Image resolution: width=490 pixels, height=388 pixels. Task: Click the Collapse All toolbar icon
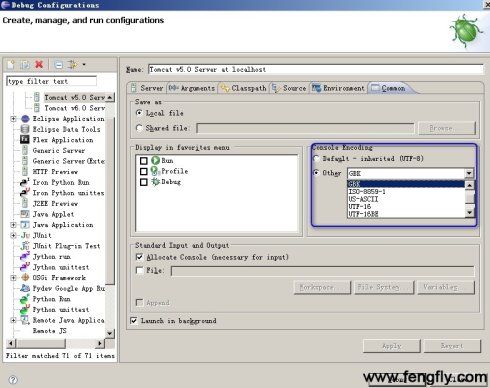(x=59, y=64)
